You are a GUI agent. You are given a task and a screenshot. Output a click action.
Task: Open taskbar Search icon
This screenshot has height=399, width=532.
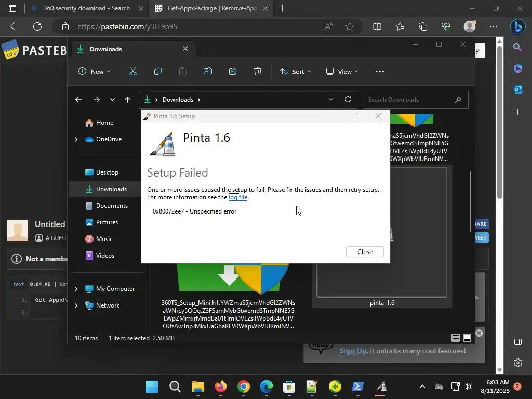pos(175,387)
